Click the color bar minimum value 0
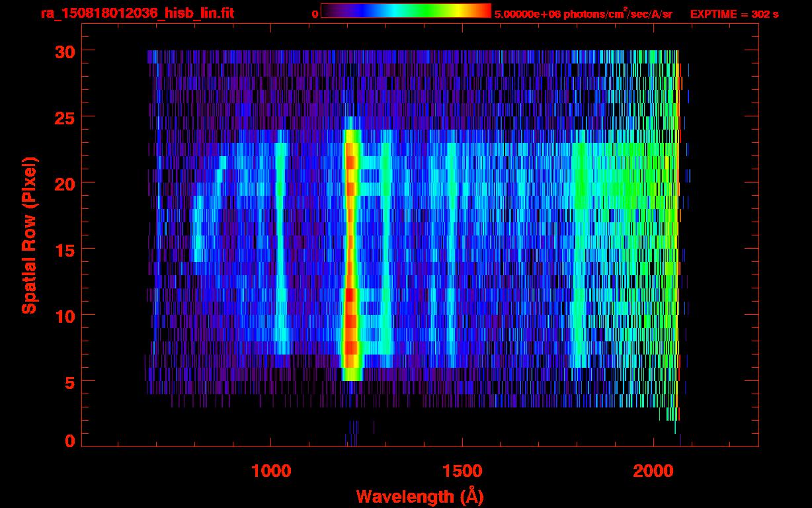This screenshot has width=812, height=508. click(x=315, y=14)
